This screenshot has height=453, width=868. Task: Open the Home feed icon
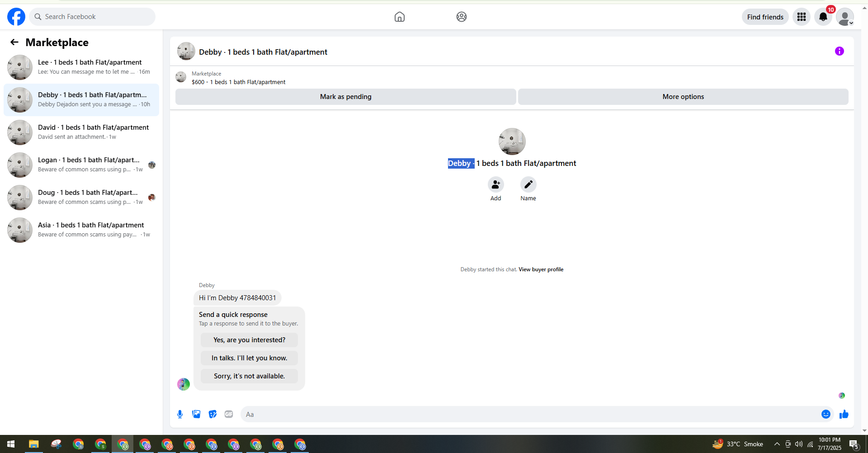(400, 17)
